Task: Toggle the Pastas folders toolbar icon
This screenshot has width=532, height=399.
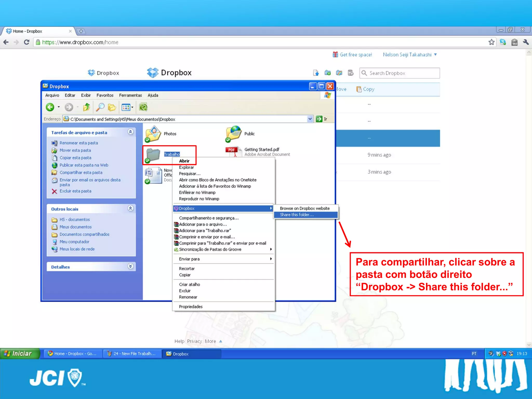Action: pos(112,107)
